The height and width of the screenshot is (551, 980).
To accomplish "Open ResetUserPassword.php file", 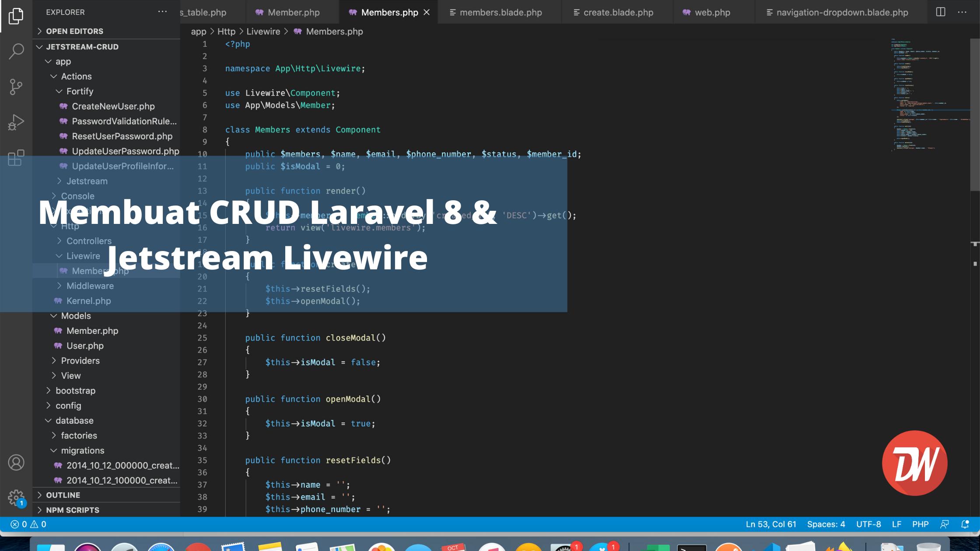I will pos(106,136).
